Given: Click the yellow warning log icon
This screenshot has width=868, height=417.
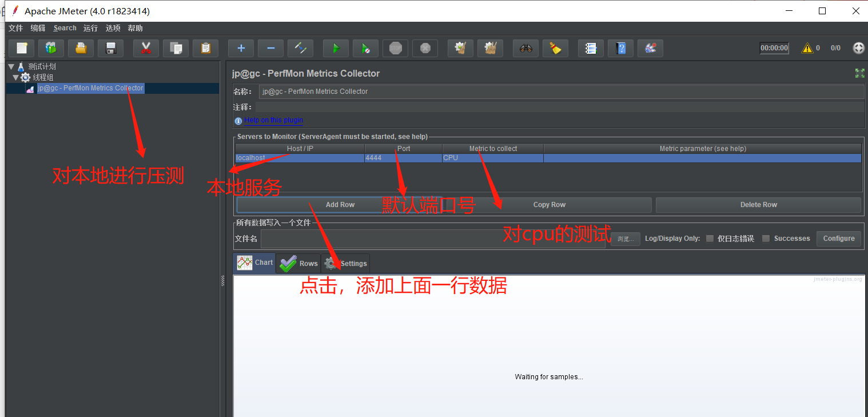Looking at the screenshot, I should [807, 48].
